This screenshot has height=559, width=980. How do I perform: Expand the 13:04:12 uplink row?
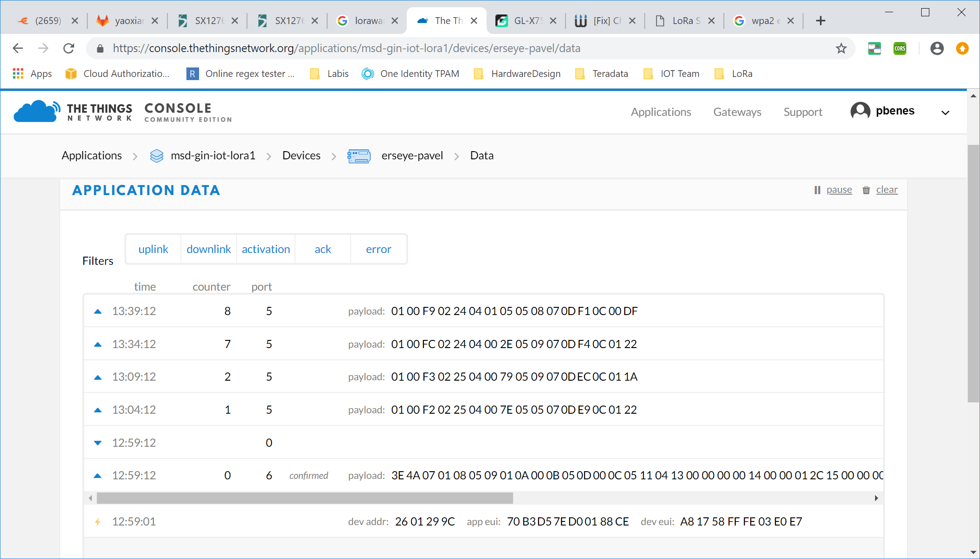[483, 410]
